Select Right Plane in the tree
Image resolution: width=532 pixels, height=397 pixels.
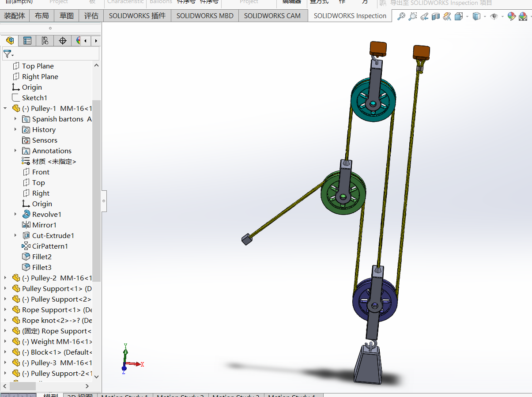click(x=40, y=76)
